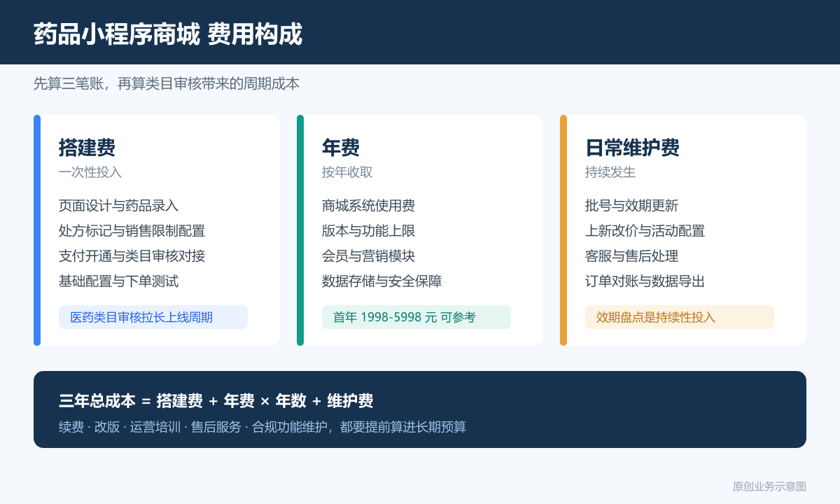The height and width of the screenshot is (504, 840).
Task: Click the subtitle 先算三笔账，再算类目审核带来的周期成本
Action: [167, 83]
